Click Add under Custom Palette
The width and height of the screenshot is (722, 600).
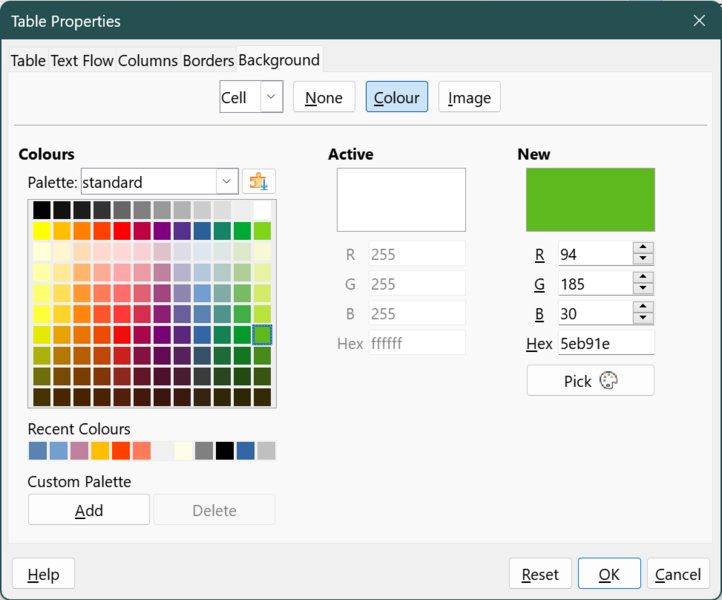pyautogui.click(x=89, y=510)
